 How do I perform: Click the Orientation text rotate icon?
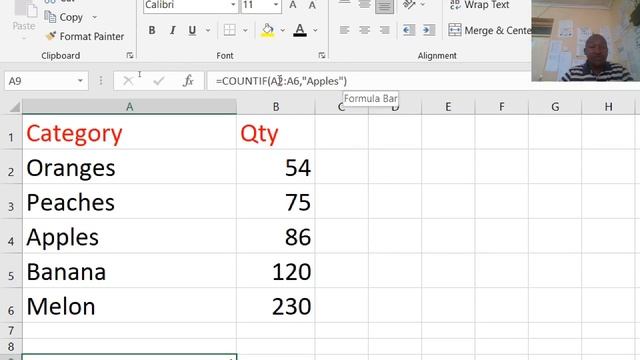(409, 5)
